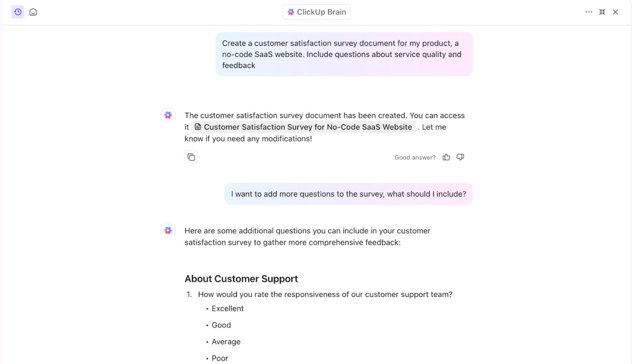Image resolution: width=636 pixels, height=364 pixels.
Task: Click Brain avatar beside second response
Action: pyautogui.click(x=168, y=231)
